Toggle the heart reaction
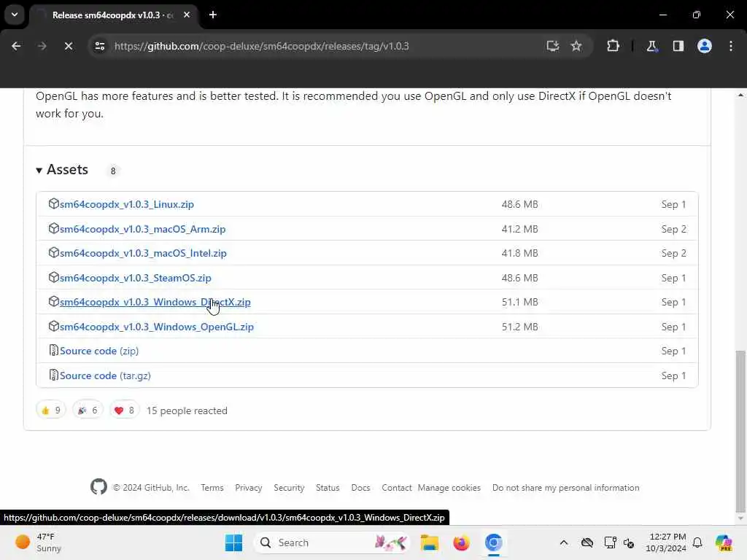The image size is (747, 560). pos(124,411)
